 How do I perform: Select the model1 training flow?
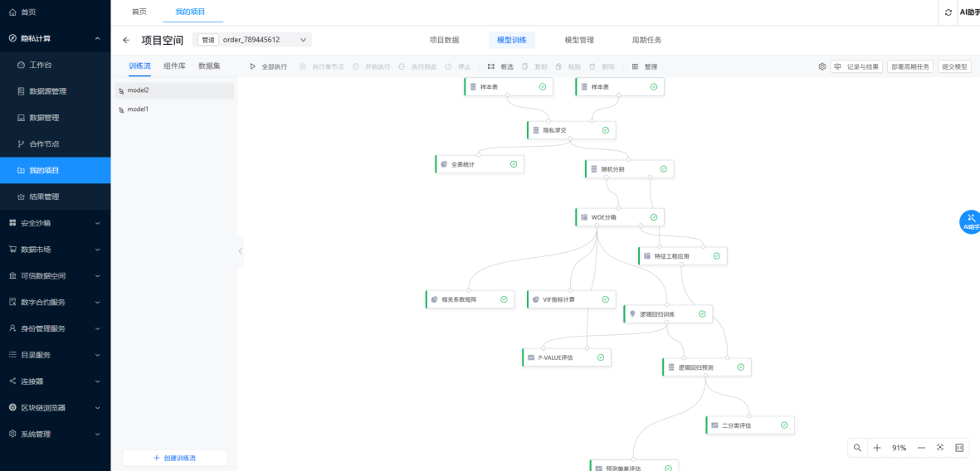(x=174, y=109)
